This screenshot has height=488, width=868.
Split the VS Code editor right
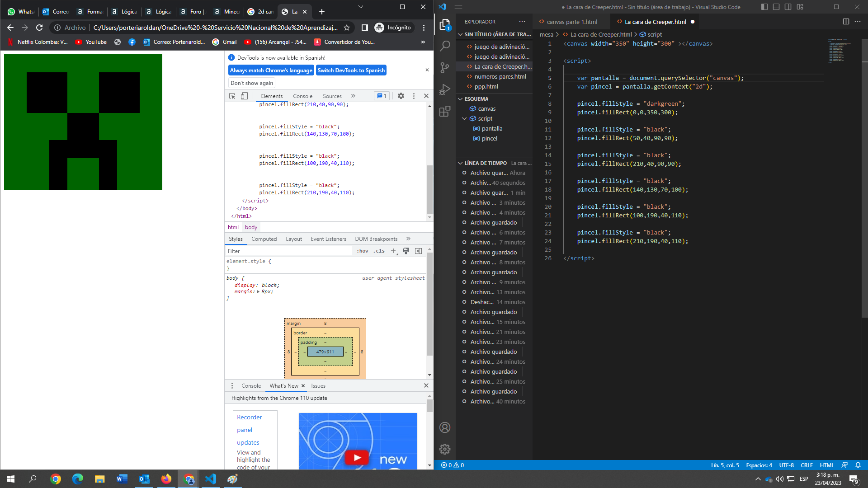846,22
